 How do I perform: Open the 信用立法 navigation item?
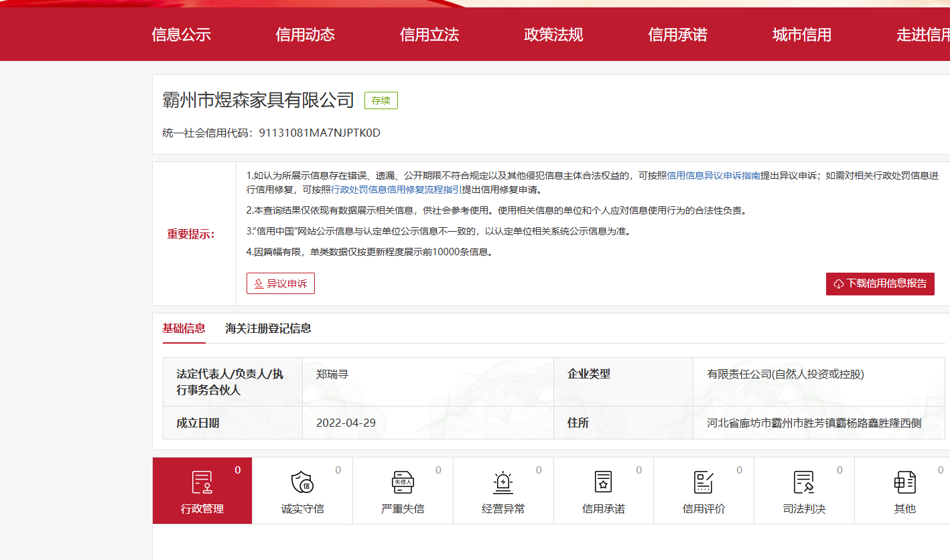429,35
